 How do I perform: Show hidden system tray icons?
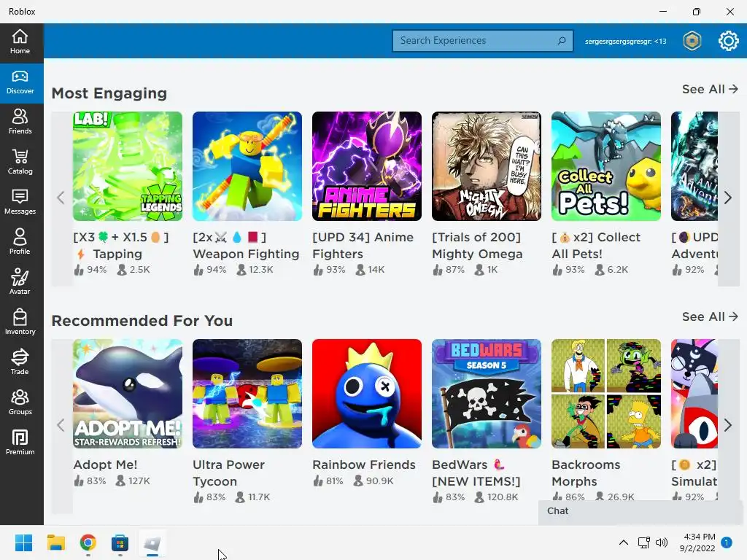624,542
